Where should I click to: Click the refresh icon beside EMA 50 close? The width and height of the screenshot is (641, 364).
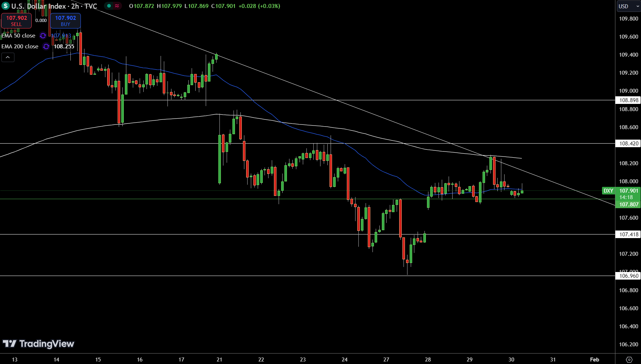coord(43,35)
